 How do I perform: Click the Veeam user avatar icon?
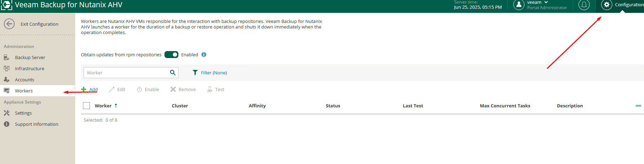[519, 5]
